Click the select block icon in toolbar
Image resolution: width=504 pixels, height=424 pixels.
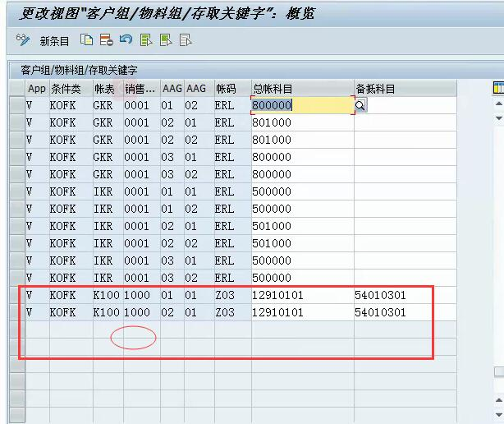click(166, 40)
